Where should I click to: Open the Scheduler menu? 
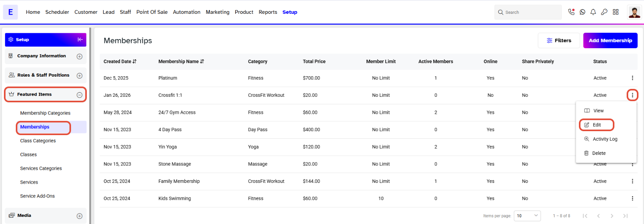click(57, 12)
